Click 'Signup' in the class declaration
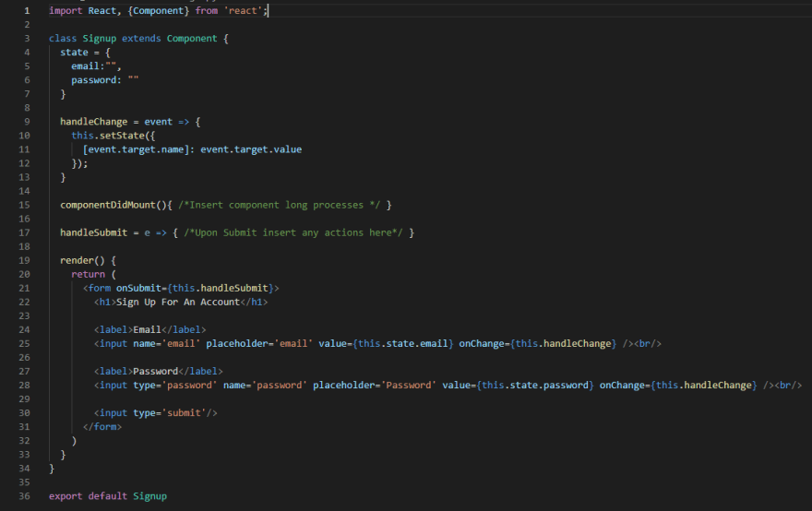Viewport: 812px width, 511px height. coord(100,39)
